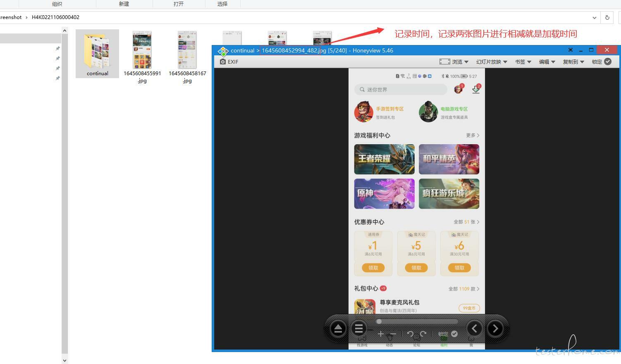Click the 游戏福利中心 heading
The width and height of the screenshot is (621, 364).
click(372, 136)
